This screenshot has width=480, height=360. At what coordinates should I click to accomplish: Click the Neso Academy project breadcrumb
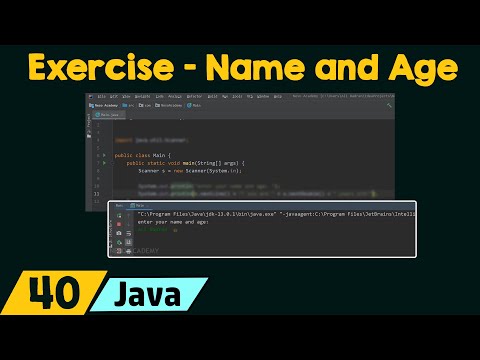coord(104,105)
